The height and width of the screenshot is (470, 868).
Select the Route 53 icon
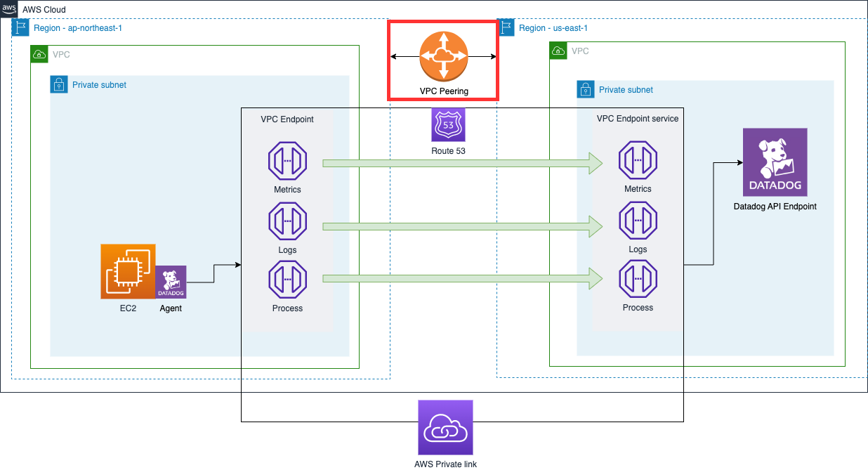447,125
